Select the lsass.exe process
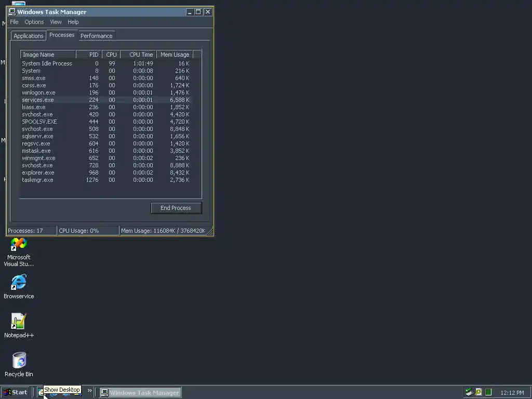This screenshot has width=532, height=399. 106,107
